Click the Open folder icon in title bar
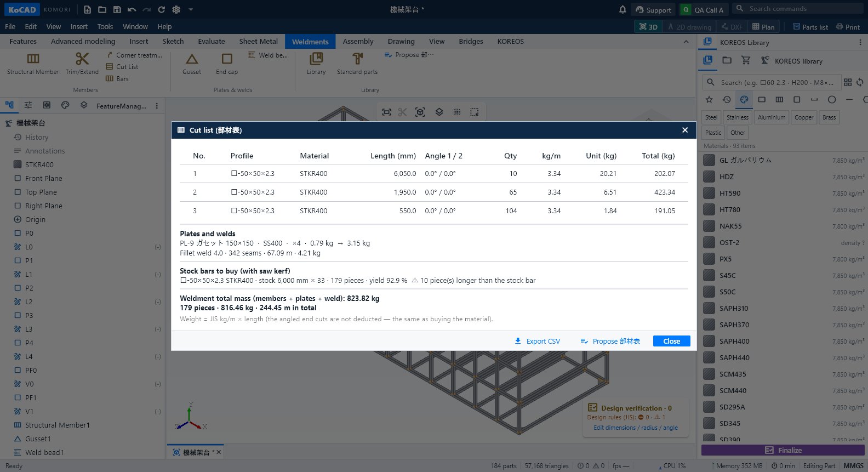This screenshot has height=472, width=868. [x=102, y=9]
